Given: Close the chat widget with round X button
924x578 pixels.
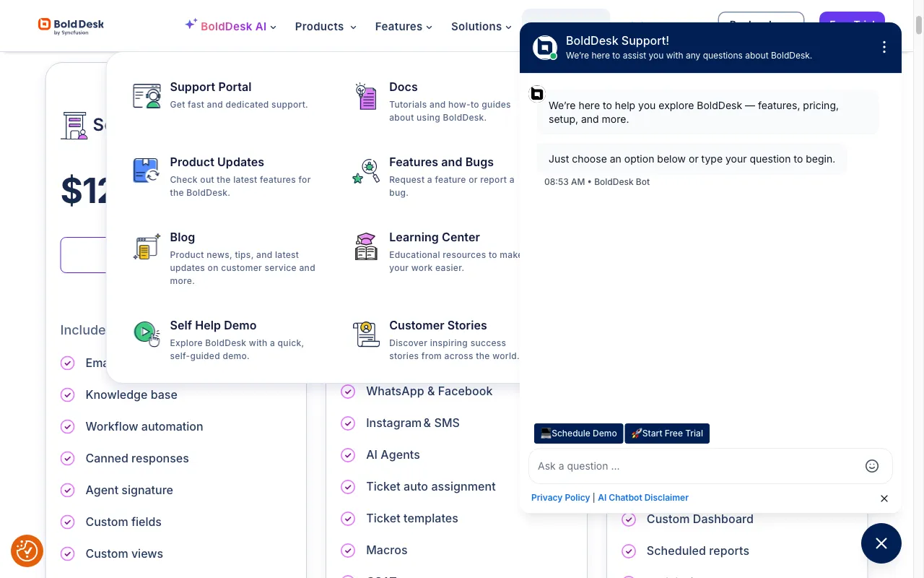Looking at the screenshot, I should tap(881, 543).
